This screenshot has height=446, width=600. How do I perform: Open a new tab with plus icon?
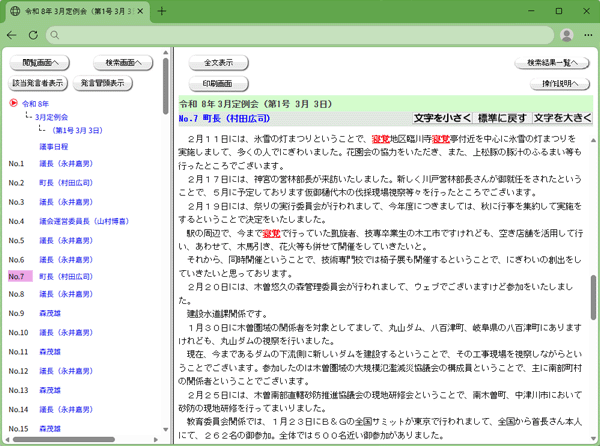click(x=161, y=11)
